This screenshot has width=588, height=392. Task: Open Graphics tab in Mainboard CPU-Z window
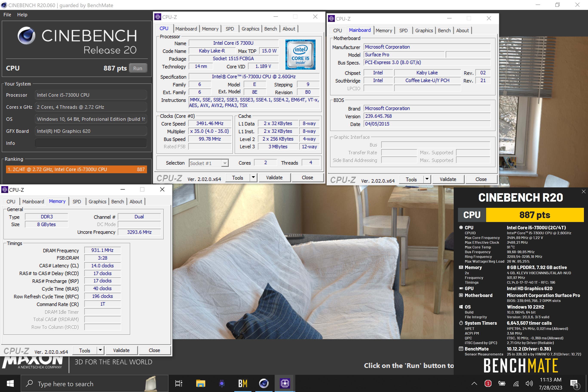(x=424, y=31)
